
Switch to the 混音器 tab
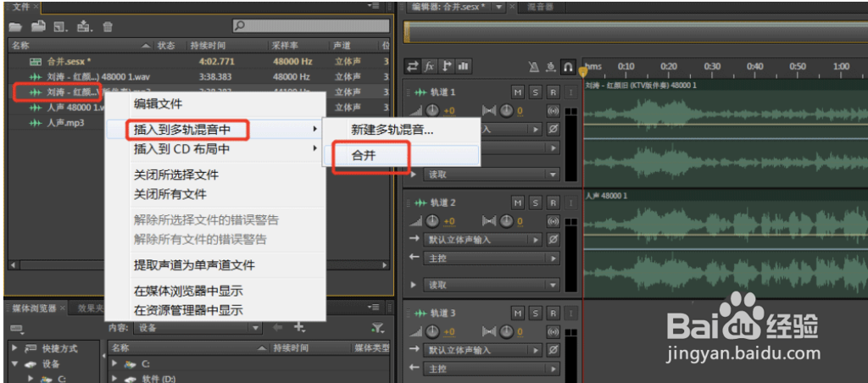tap(538, 7)
